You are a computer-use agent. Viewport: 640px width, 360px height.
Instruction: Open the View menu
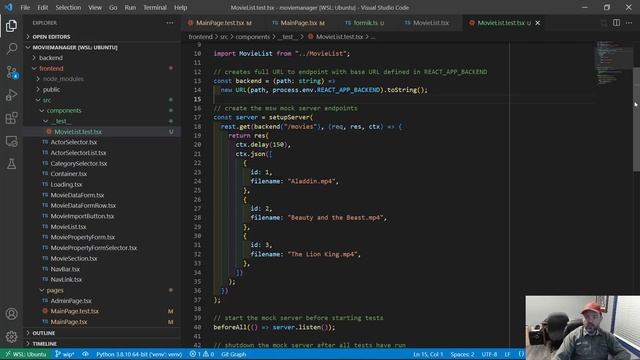tap(95, 7)
